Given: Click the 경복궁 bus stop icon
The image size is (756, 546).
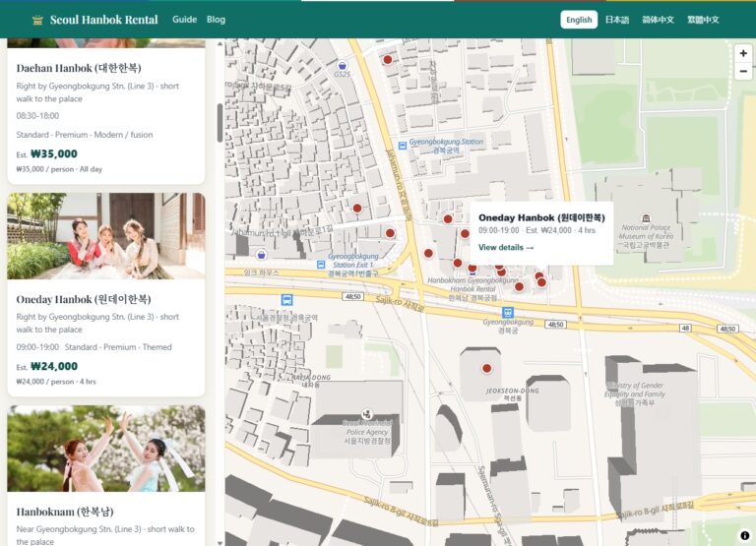Looking at the screenshot, I should [x=507, y=312].
